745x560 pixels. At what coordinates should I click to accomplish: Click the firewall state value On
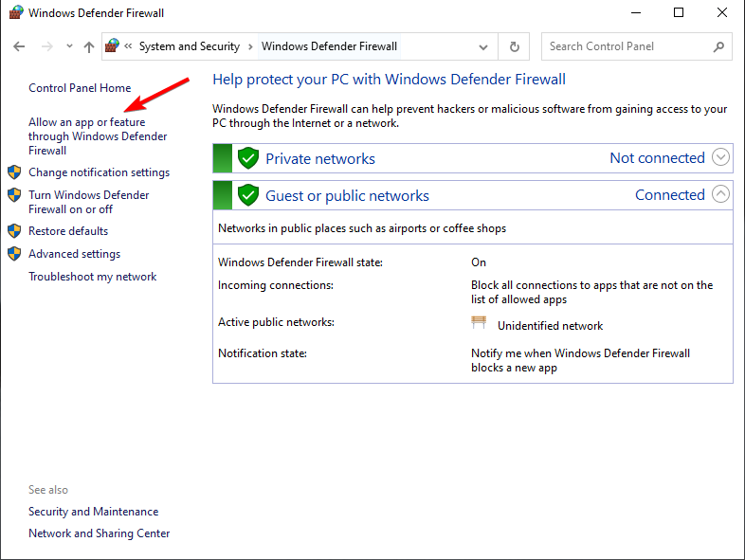[x=479, y=262]
